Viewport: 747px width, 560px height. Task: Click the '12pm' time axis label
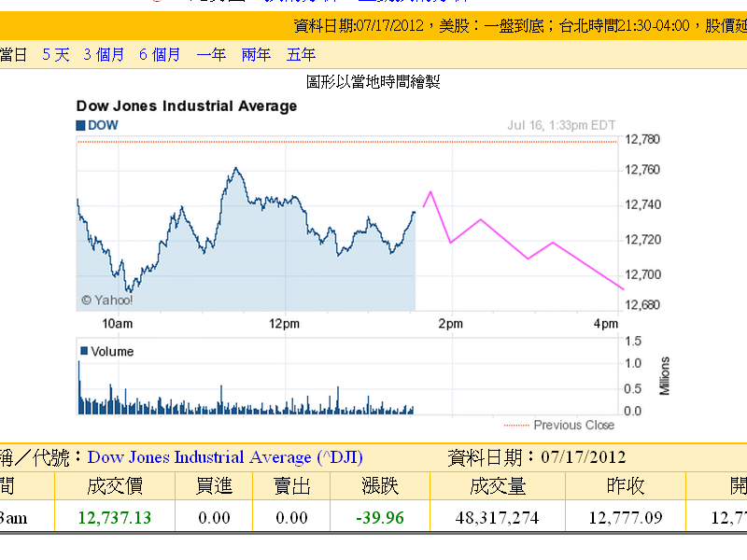(285, 324)
